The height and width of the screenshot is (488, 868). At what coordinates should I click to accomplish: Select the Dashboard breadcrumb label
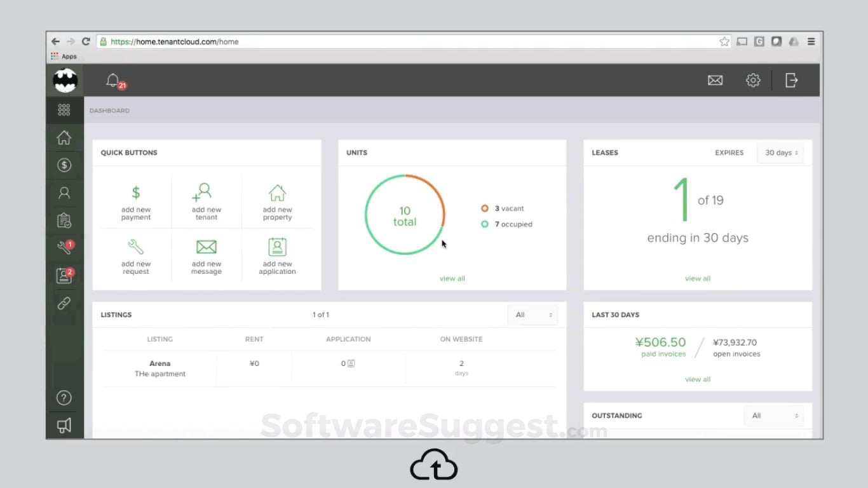(x=109, y=111)
